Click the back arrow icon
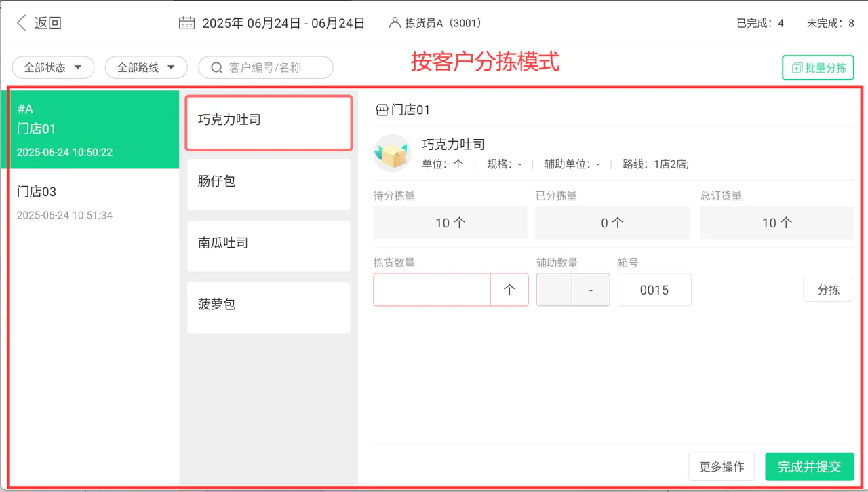 pos(22,23)
